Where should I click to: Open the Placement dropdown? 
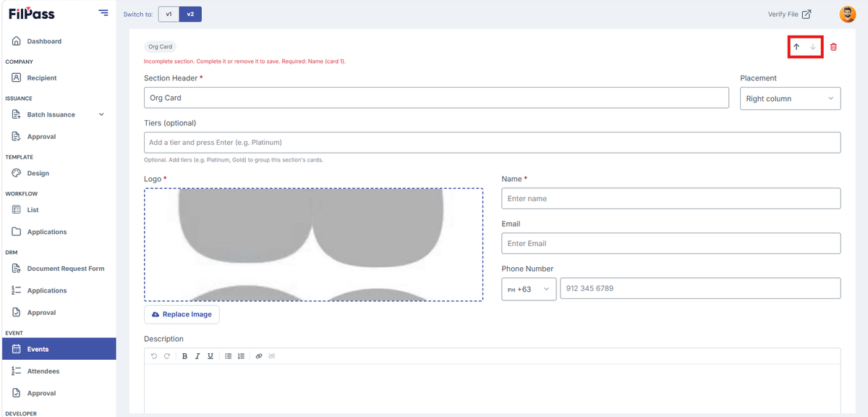[790, 98]
